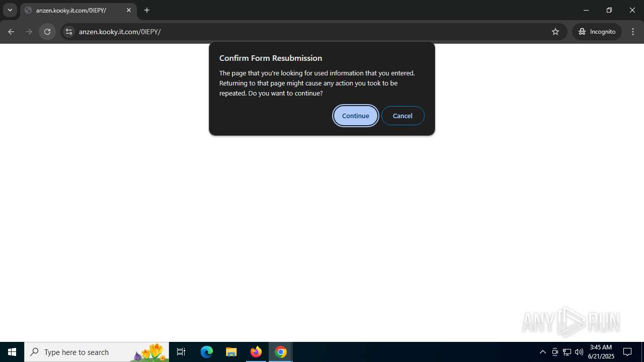Click the Meet Now tray icon

(555, 352)
